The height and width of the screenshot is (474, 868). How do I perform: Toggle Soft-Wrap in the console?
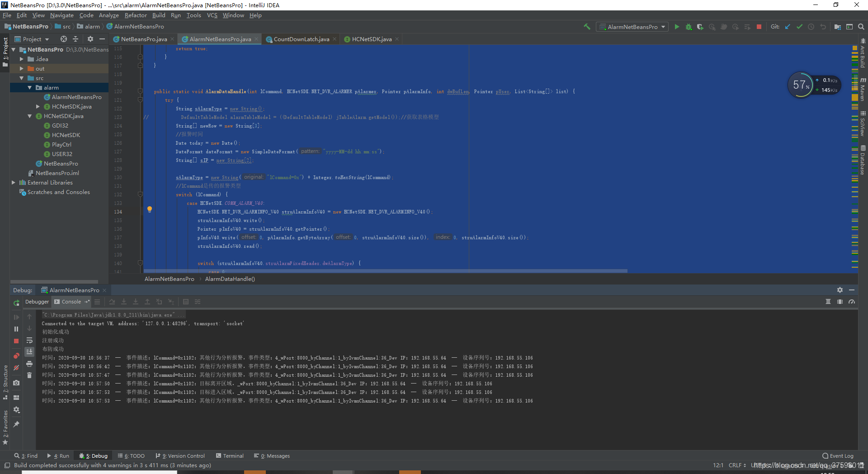tap(29, 340)
